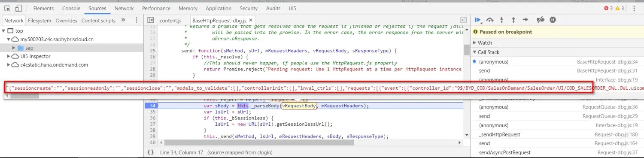Select anonymous frame at RequestQueue-dbg.js:36
644x158 pixels.
point(557,107)
